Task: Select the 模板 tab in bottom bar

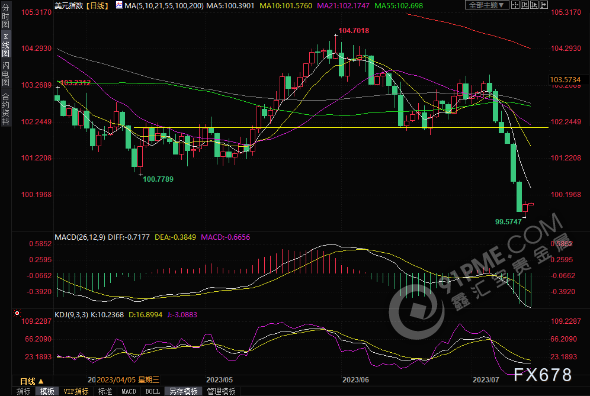Action: click(47, 391)
